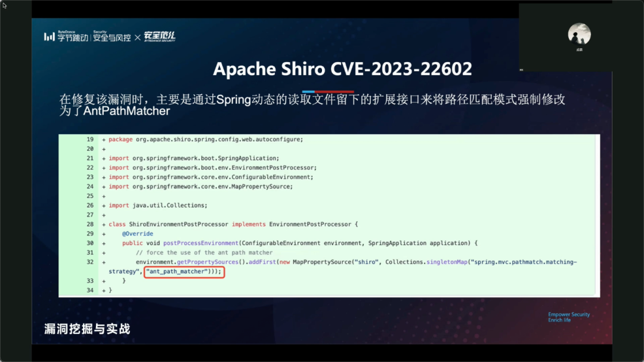Click the slide title Apache Shiro CVE-2023-22602
Image resolution: width=644 pixels, height=362 pixels.
(342, 69)
